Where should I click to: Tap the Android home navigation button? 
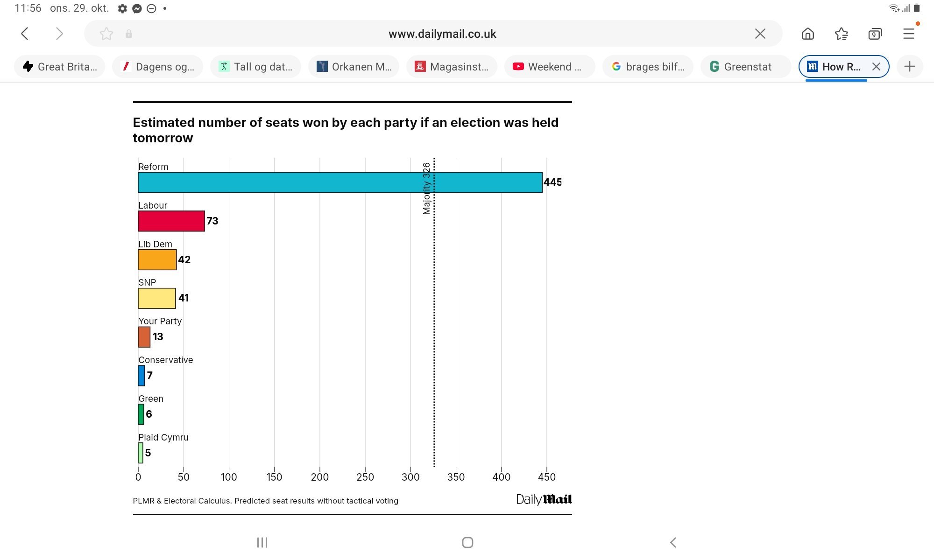(467, 542)
